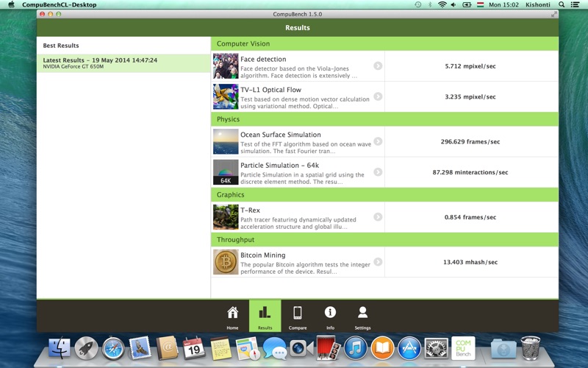Expand Bitcoin Mining details arrow

click(378, 262)
